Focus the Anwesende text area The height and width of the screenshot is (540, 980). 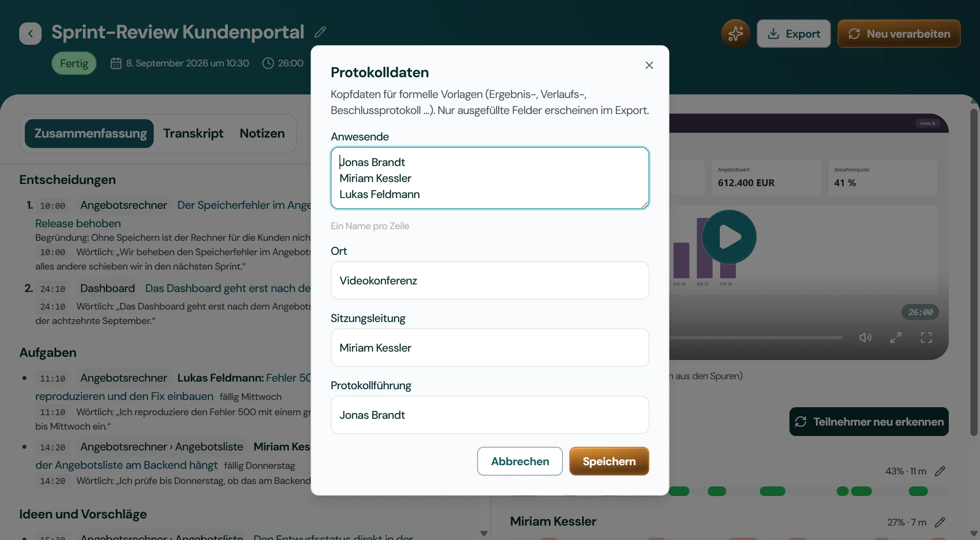[490, 178]
